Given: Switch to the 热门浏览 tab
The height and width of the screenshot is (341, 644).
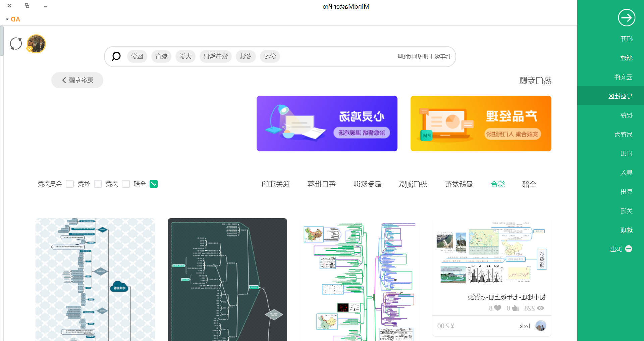Looking at the screenshot, I should 413,184.
